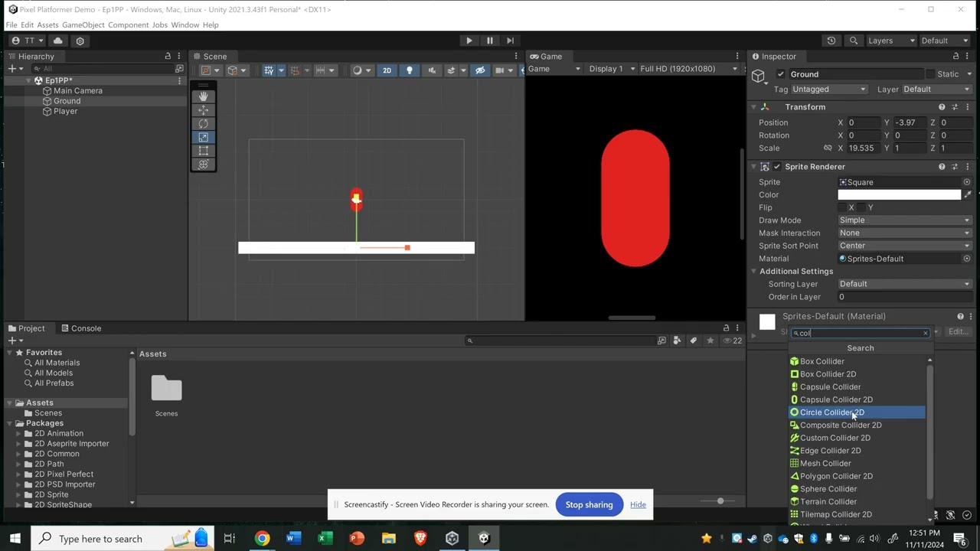This screenshot has width=980, height=551.
Task: Toggle Ground object active checkbox
Action: pyautogui.click(x=780, y=74)
